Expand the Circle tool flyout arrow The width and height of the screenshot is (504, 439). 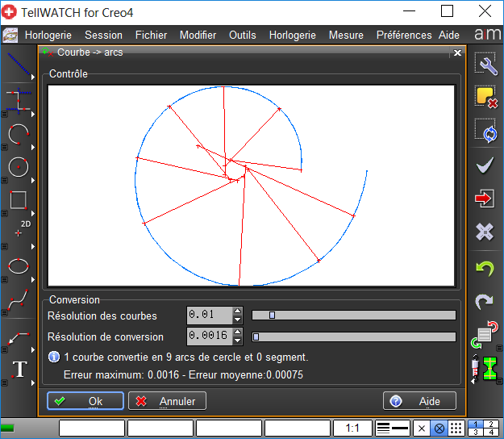pos(32,182)
